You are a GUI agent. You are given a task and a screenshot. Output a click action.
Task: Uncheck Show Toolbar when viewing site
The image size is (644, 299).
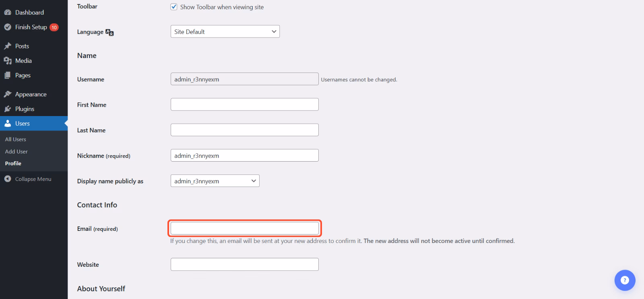(x=174, y=7)
